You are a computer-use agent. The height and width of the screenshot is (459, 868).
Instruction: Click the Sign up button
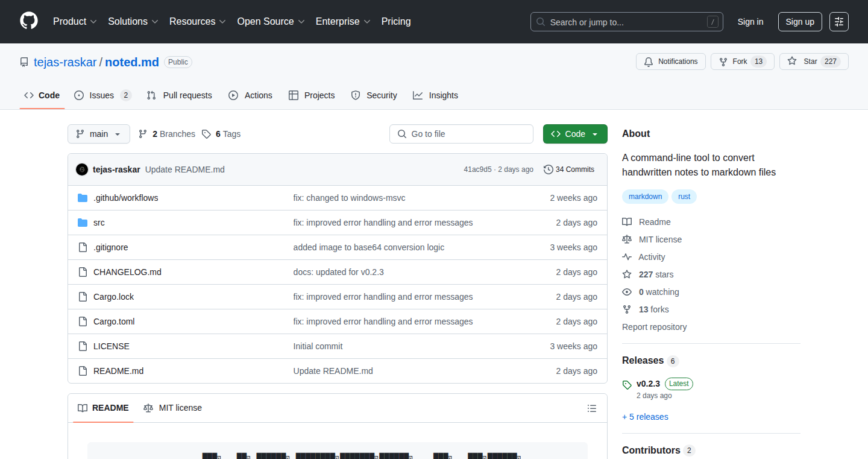800,22
